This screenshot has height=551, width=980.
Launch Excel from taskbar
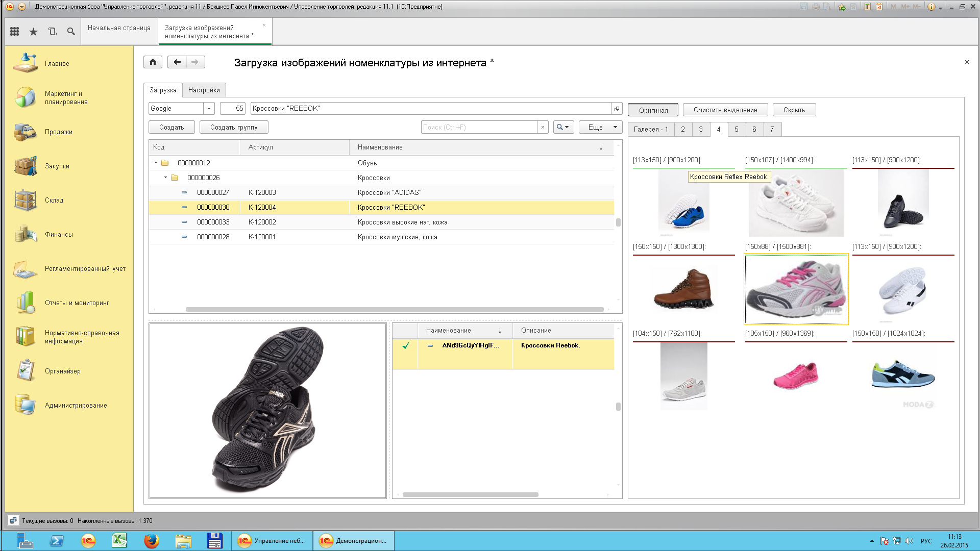119,541
